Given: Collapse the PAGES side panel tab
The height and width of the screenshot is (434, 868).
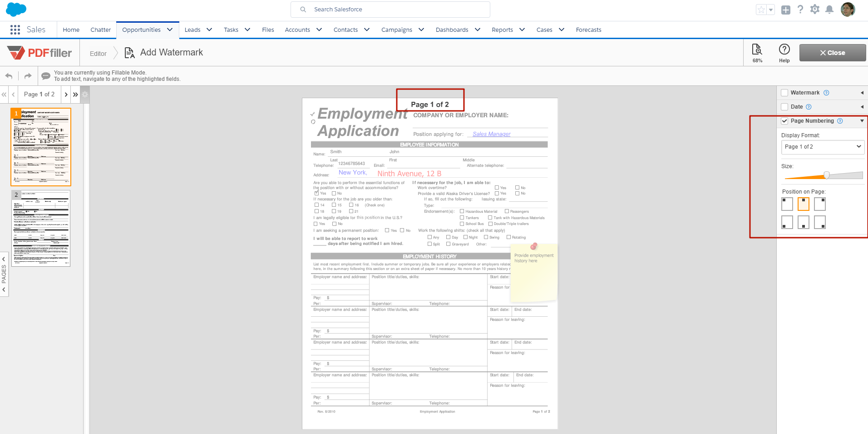Looking at the screenshot, I should 4,274.
